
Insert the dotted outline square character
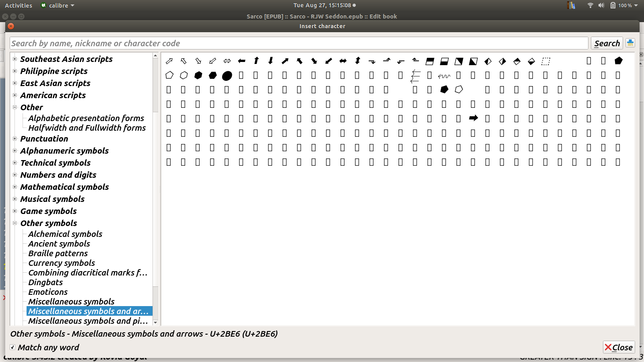(546, 62)
